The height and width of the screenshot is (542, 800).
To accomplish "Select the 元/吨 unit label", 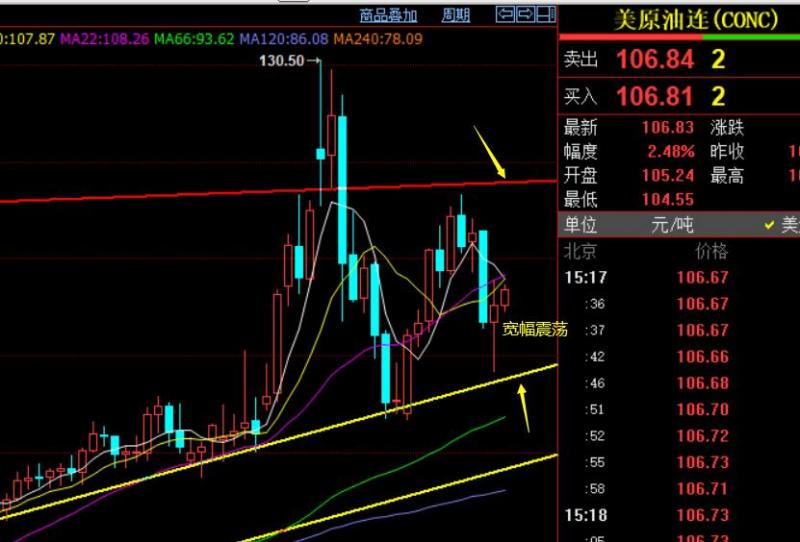I will pyautogui.click(x=672, y=225).
